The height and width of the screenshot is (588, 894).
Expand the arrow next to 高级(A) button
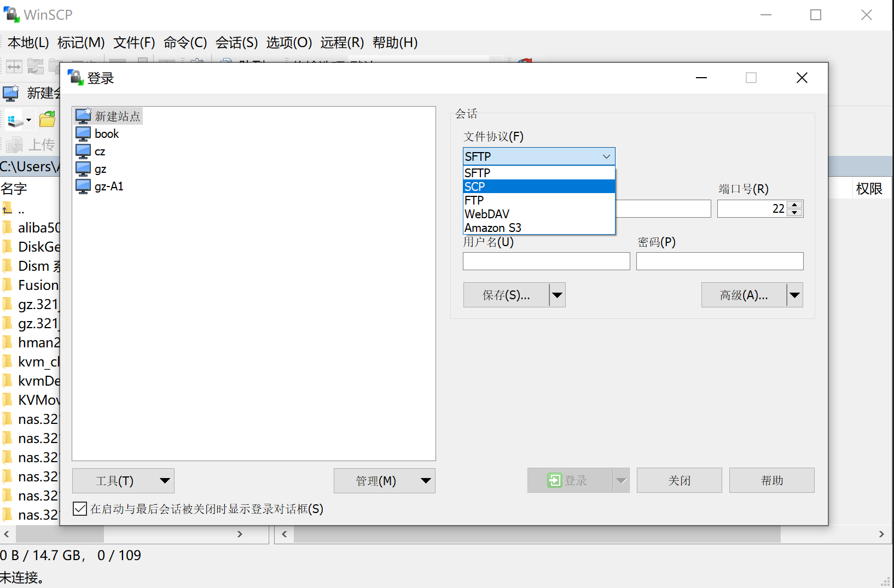[x=795, y=295]
